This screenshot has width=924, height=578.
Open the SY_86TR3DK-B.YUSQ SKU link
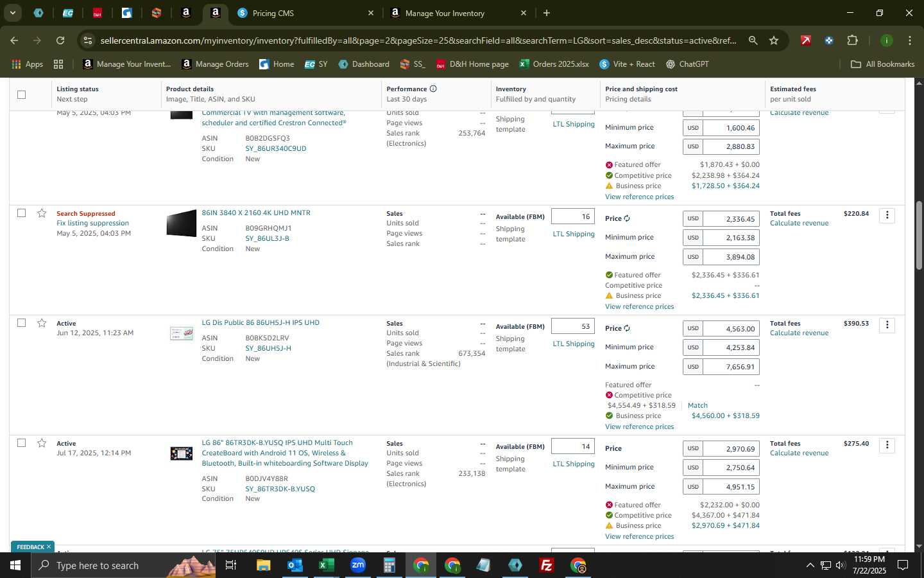click(x=280, y=489)
